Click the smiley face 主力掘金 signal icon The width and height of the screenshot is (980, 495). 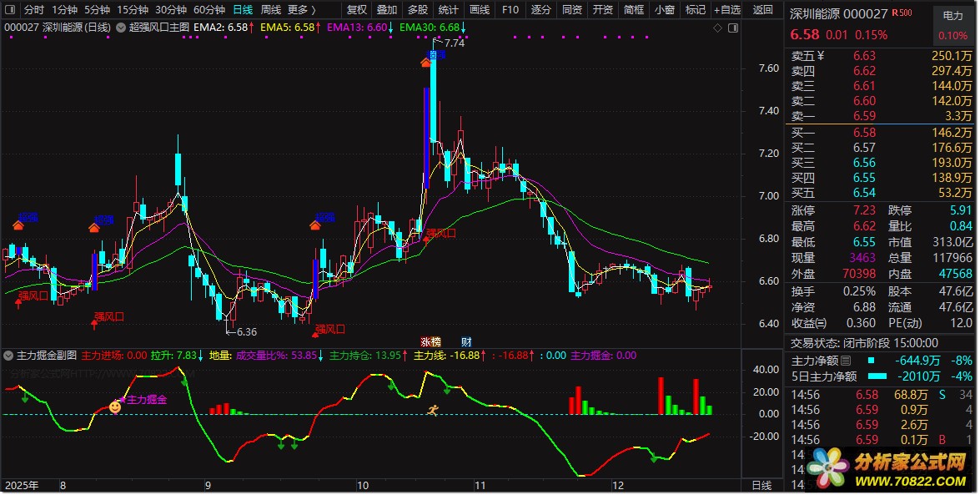tap(115, 407)
